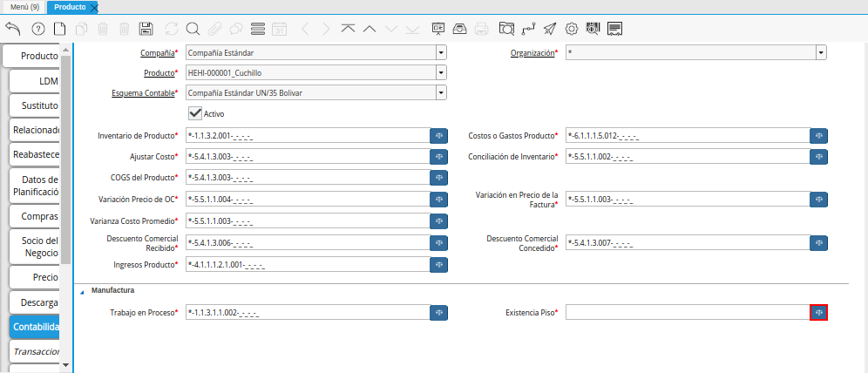Viewport: 868px width, 373px height.
Task: Click into the Existencia Piso input field
Action: (x=688, y=313)
